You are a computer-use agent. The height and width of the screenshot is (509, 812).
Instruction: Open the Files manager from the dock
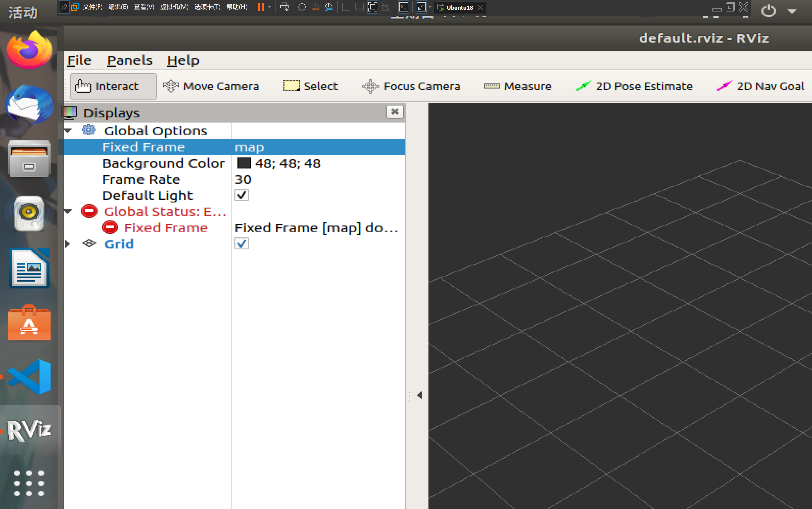(x=29, y=159)
